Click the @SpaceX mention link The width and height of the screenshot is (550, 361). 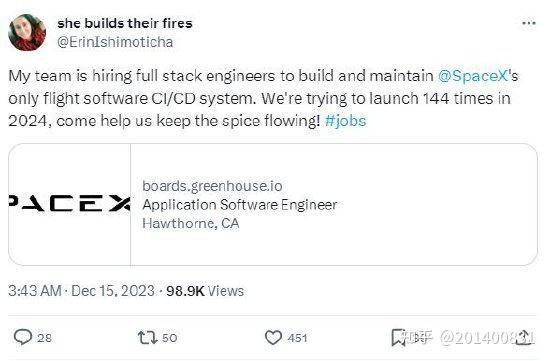coord(473,76)
